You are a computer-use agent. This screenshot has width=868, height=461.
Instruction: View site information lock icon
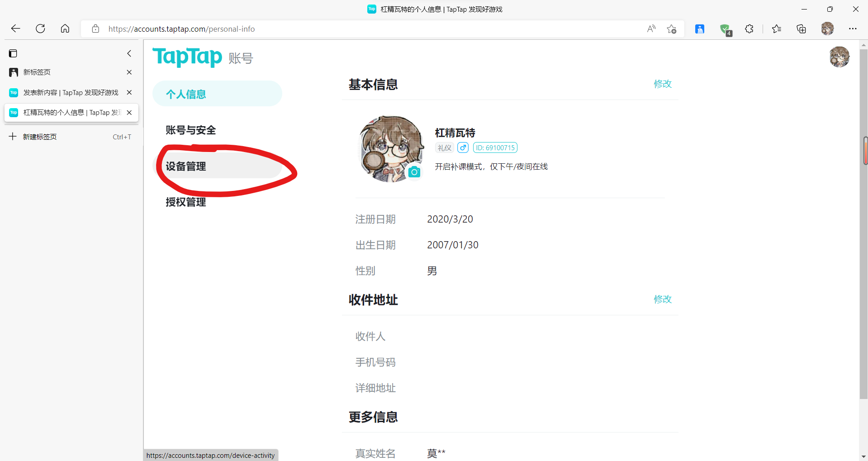[95, 29]
